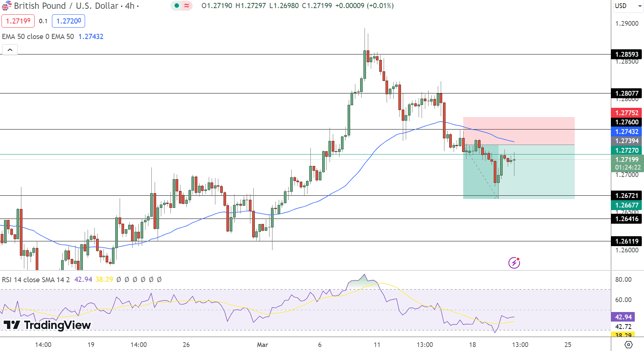
Task: Click the gray 1.27394 price label
Action: tap(627, 141)
